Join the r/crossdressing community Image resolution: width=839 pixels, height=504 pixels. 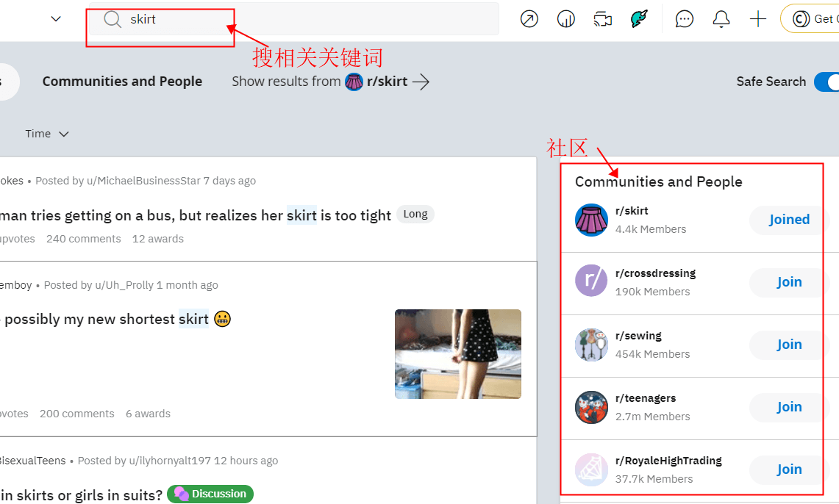pos(789,282)
